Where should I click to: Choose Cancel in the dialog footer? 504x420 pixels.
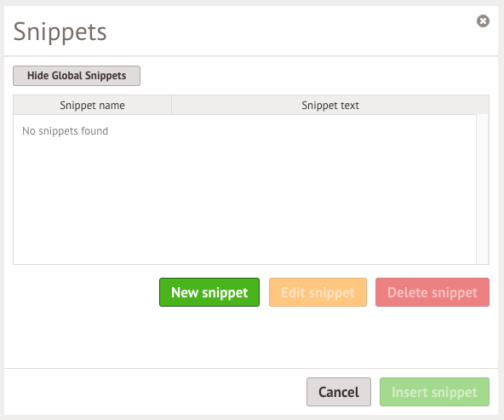coord(339,392)
